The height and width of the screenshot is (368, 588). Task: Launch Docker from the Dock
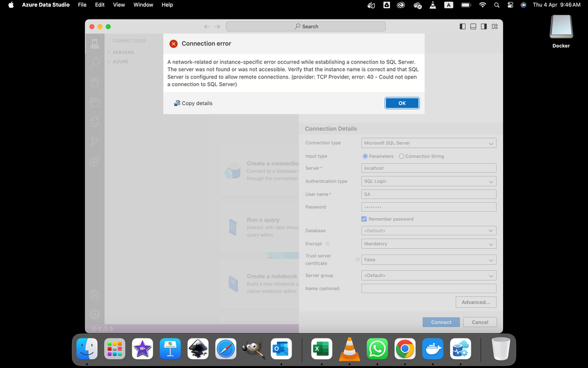[432, 349]
